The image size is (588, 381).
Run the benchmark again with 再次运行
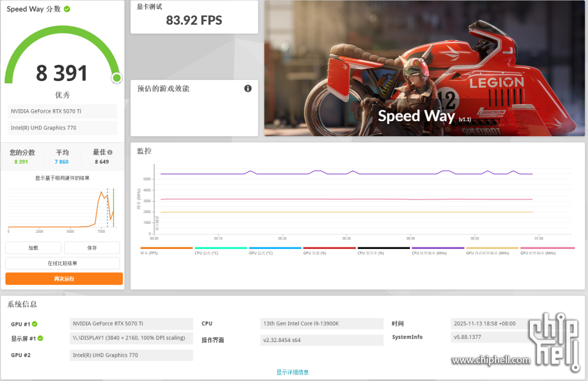[x=64, y=278]
